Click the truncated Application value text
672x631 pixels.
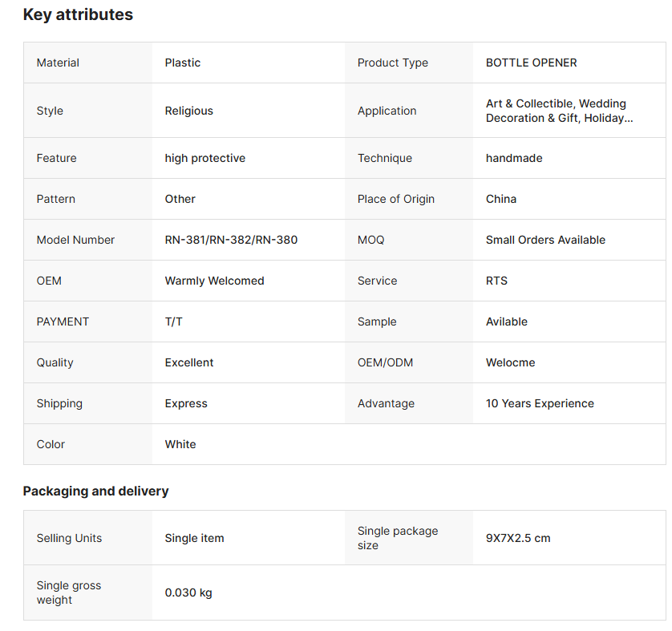(559, 111)
